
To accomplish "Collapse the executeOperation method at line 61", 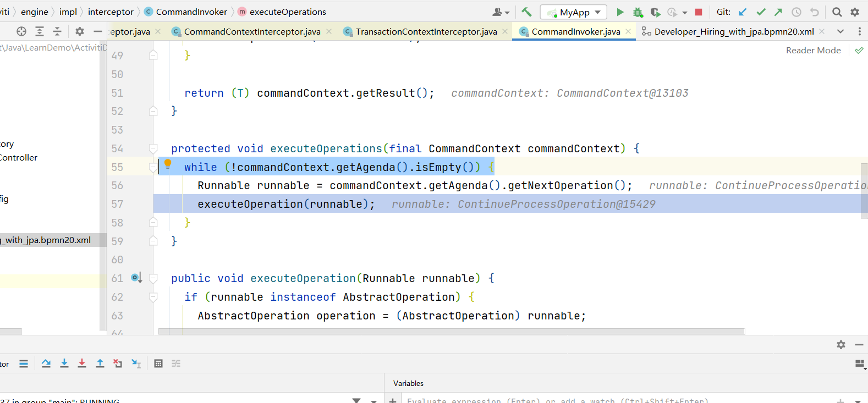I will (153, 278).
